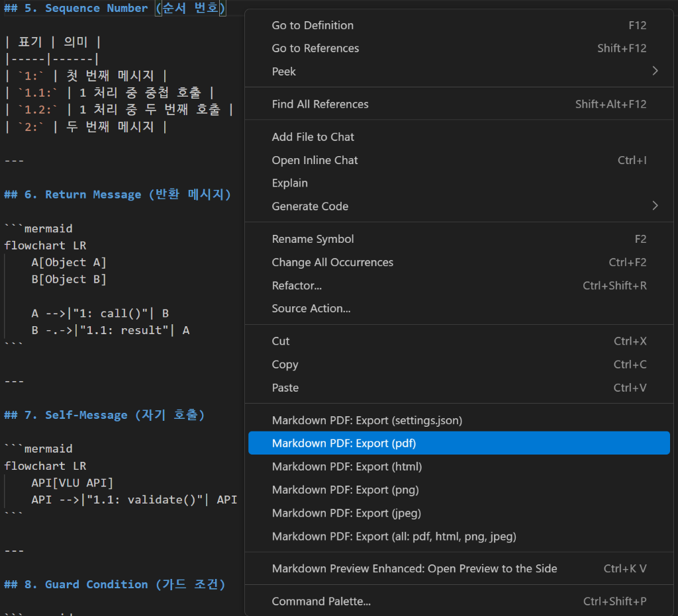The image size is (678, 616).
Task: Copy the selected text
Action: [285, 364]
